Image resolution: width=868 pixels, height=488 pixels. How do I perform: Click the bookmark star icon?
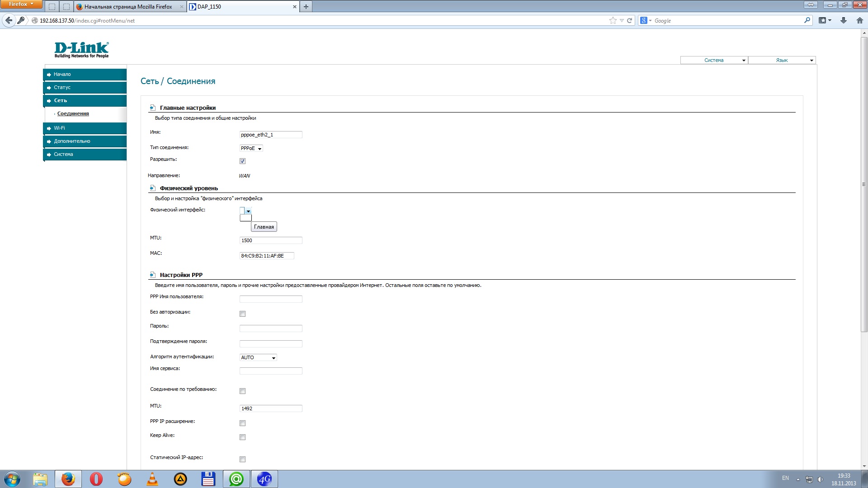pyautogui.click(x=613, y=20)
